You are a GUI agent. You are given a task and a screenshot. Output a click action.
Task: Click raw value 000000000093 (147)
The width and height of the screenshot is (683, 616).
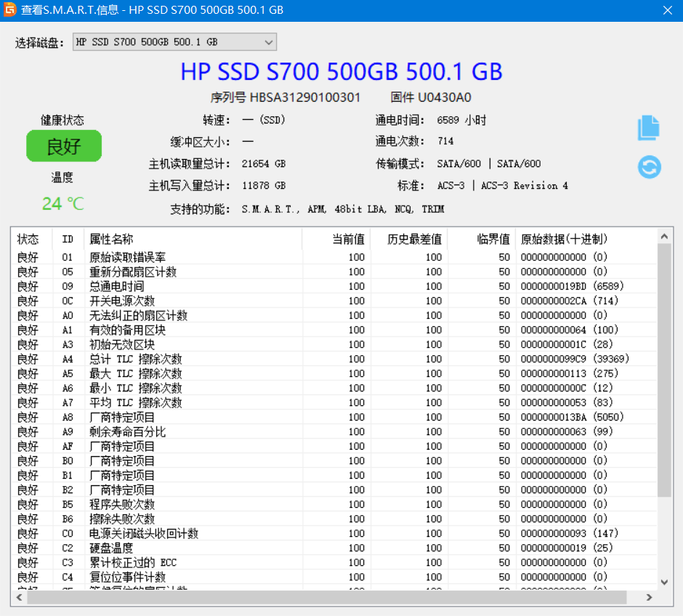pos(570,533)
